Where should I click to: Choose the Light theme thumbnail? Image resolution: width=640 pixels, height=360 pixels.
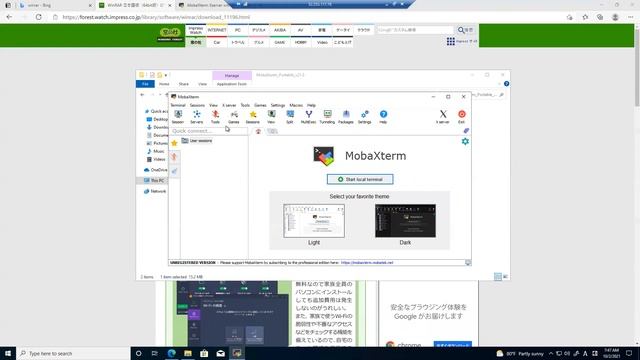[314, 221]
